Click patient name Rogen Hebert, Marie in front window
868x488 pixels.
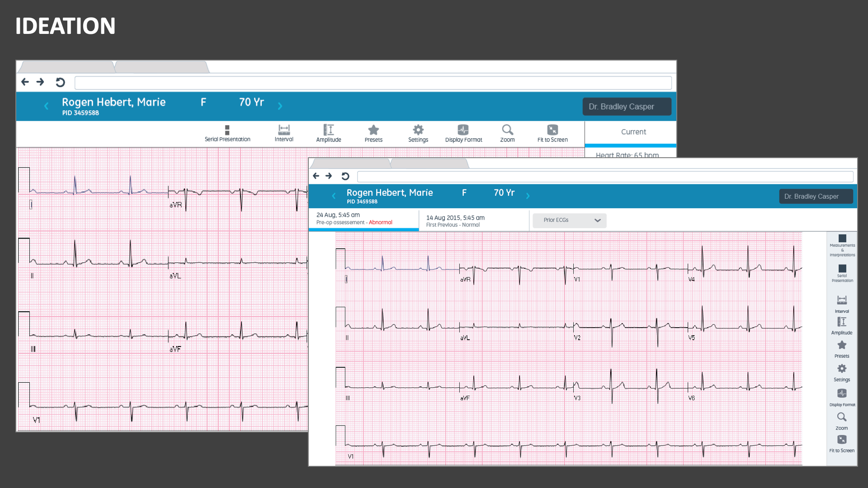pyautogui.click(x=390, y=192)
